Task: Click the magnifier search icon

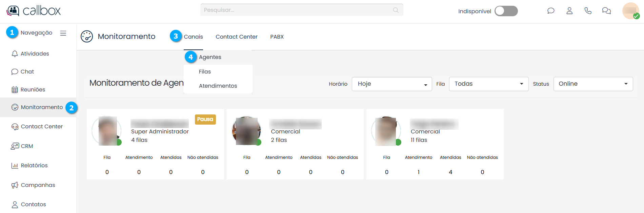Action: coord(396,10)
